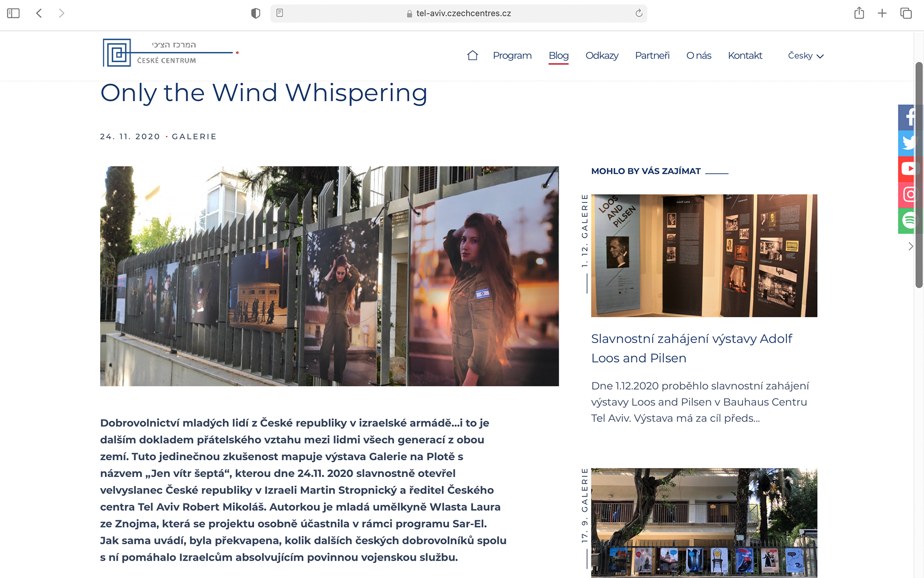
Task: Open the privacy report shield icon
Action: (x=256, y=13)
